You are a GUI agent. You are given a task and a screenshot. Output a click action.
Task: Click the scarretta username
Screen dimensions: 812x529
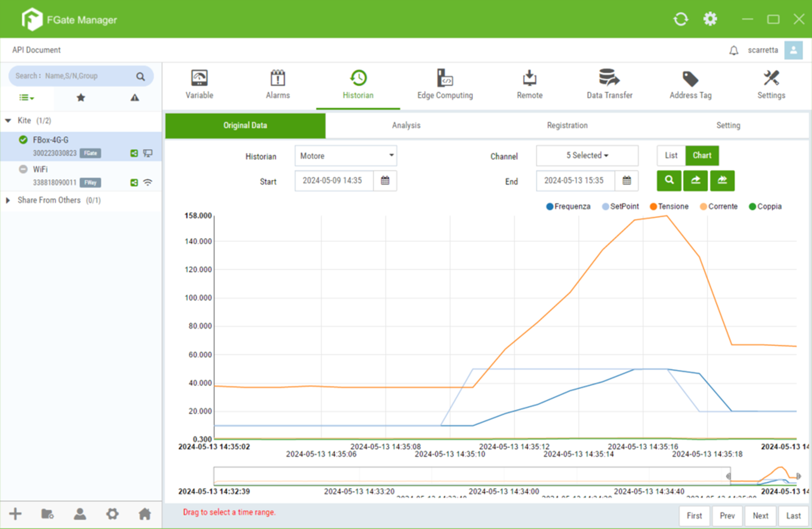(763, 50)
